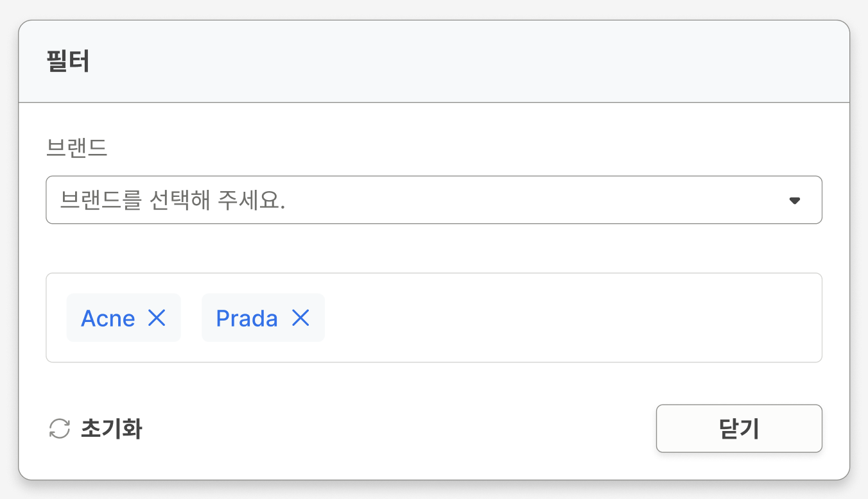Focus the brand select input field
The height and width of the screenshot is (499, 868).
point(433,200)
